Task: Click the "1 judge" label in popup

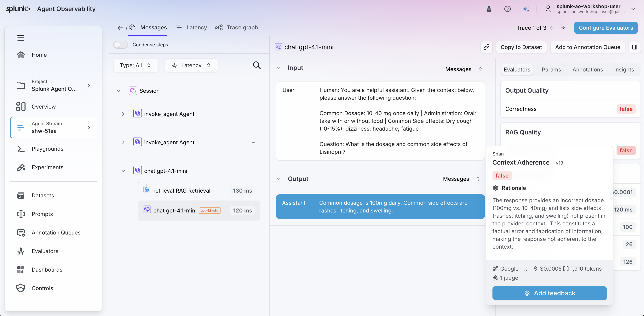Action: pos(509,278)
